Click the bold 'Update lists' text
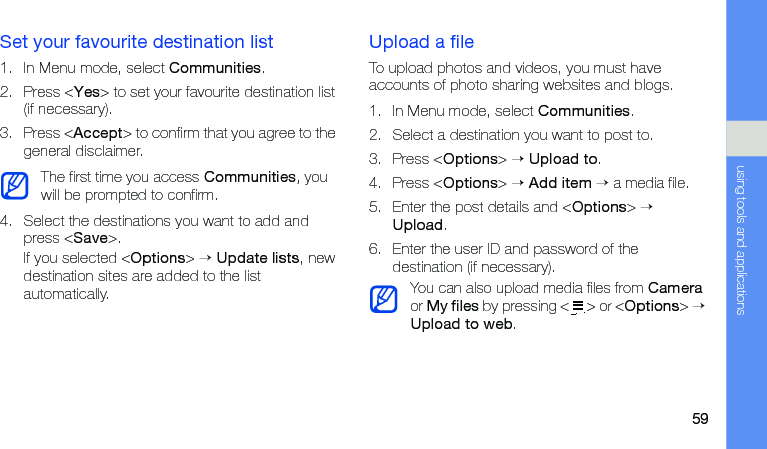Image resolution: width=767 pixels, height=449 pixels. coord(257,258)
